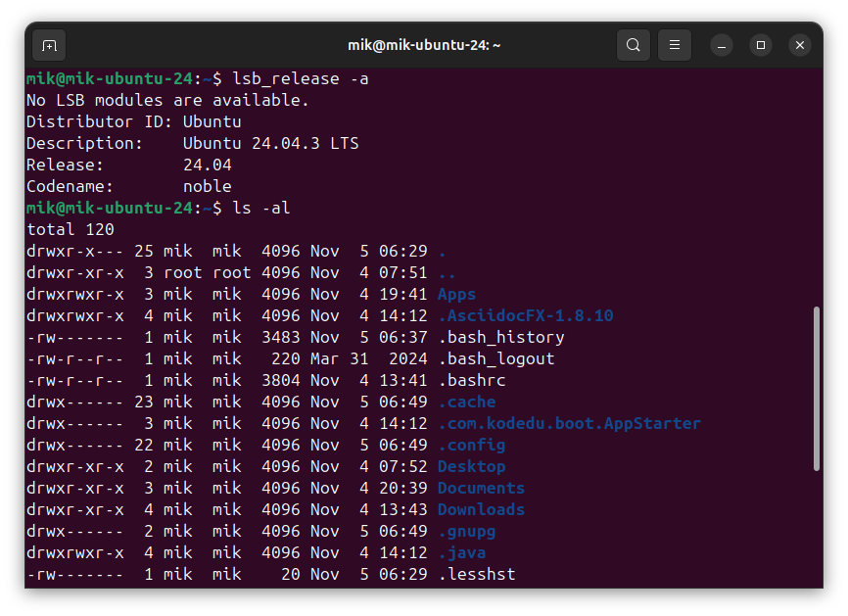The height and width of the screenshot is (616, 848).
Task: Open the hamburger main menu
Action: click(x=674, y=45)
